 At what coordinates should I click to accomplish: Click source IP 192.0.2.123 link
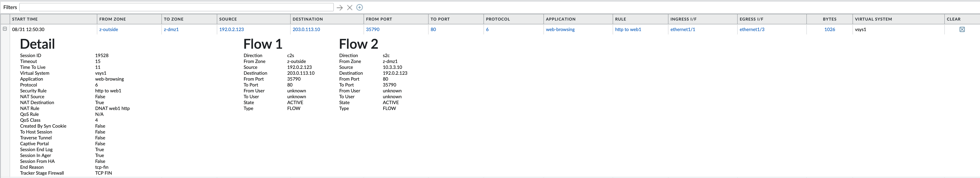tap(231, 29)
